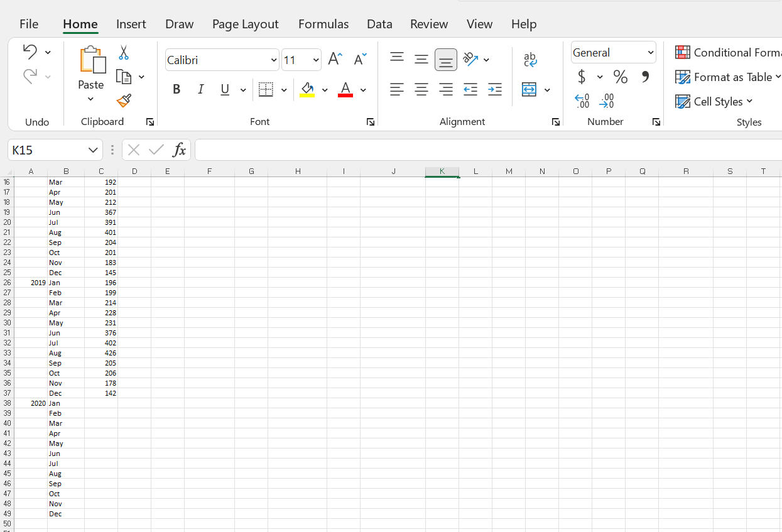Viewport: 782px width, 532px height.
Task: Click the Merge and Center icon
Action: coord(529,90)
